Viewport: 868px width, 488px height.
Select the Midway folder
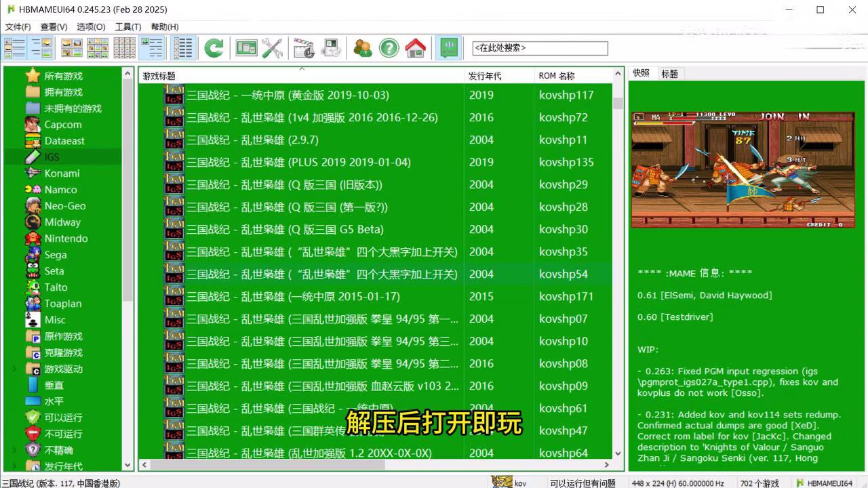(62, 222)
